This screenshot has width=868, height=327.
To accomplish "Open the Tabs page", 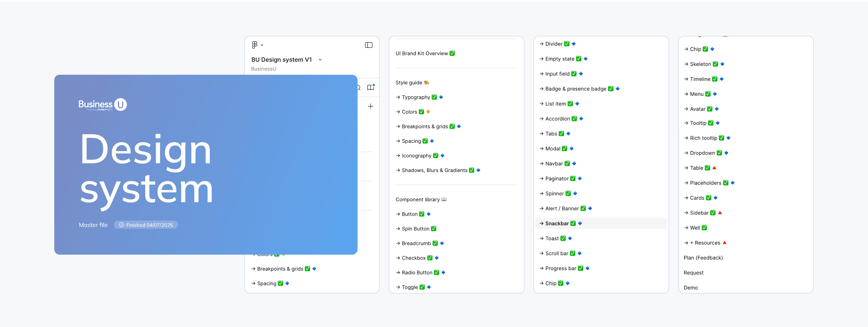I will coord(555,134).
